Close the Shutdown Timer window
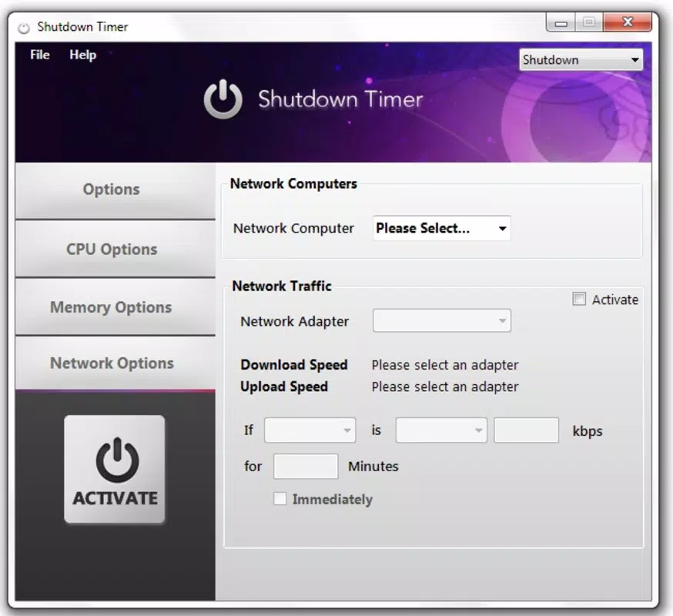The image size is (673, 616). click(628, 22)
